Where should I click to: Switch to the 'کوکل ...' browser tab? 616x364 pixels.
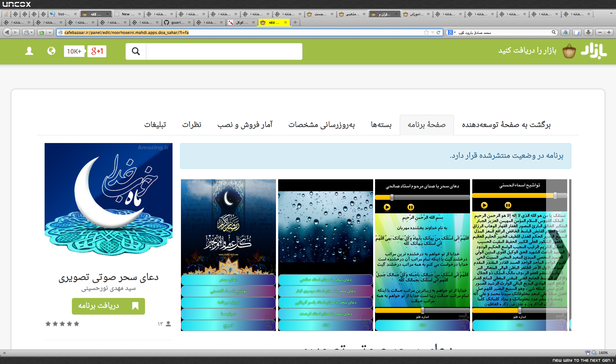click(x=242, y=22)
